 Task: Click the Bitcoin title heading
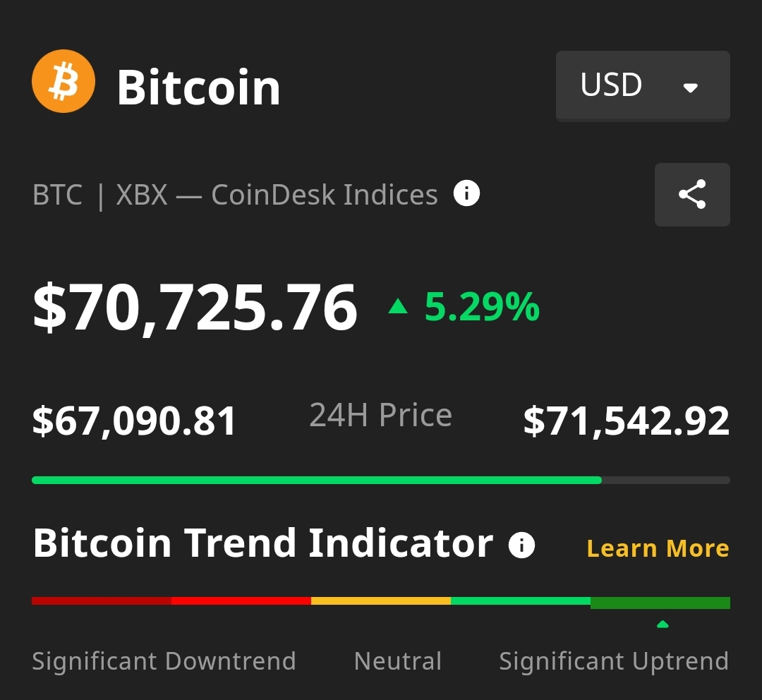pos(198,87)
